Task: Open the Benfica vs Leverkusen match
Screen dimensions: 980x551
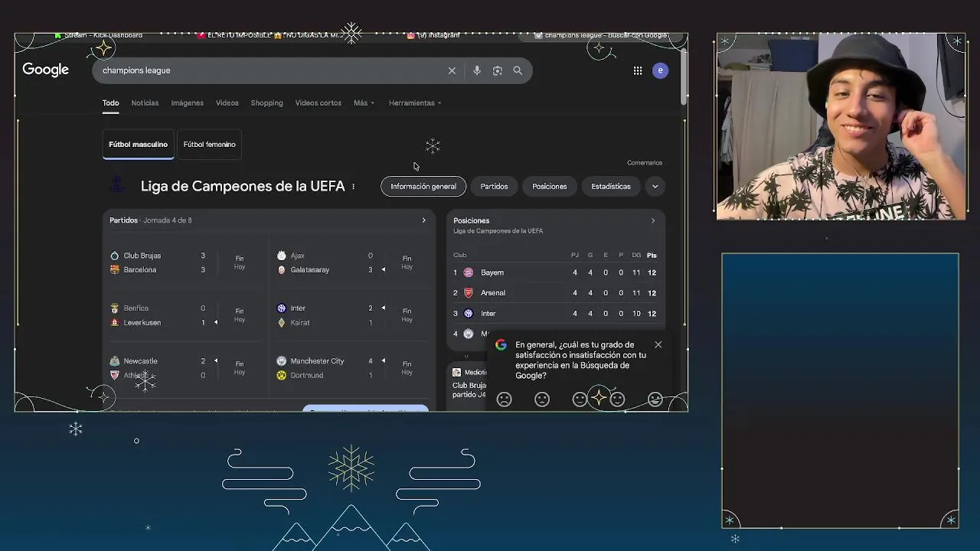Action: (x=181, y=315)
